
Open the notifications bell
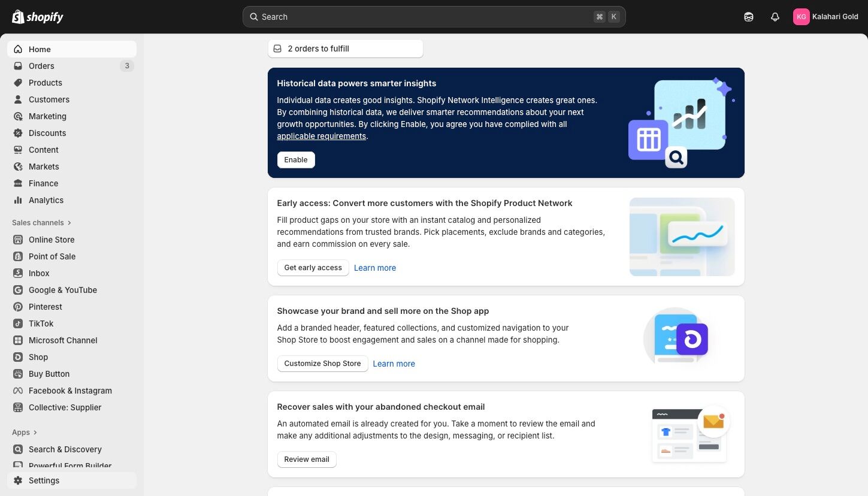[x=775, y=17]
